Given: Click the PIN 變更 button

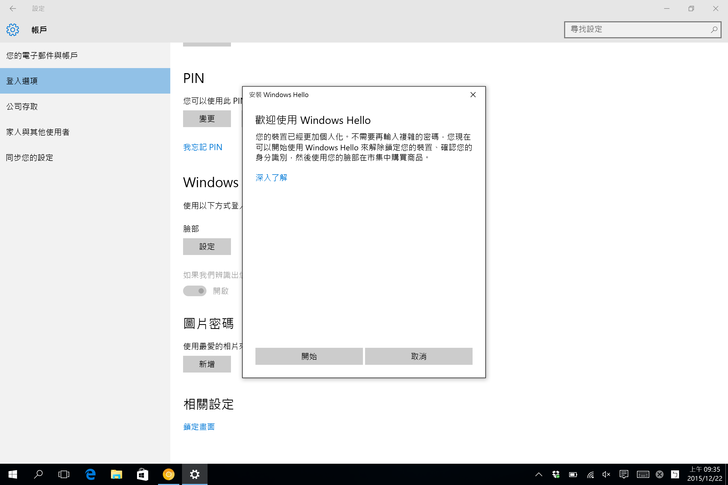Looking at the screenshot, I should [x=207, y=119].
